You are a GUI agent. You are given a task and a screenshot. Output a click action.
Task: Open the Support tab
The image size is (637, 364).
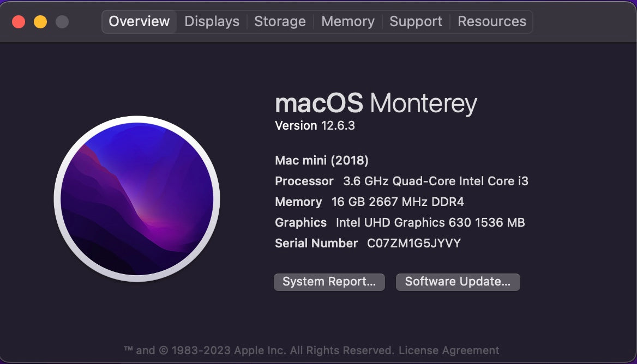416,21
